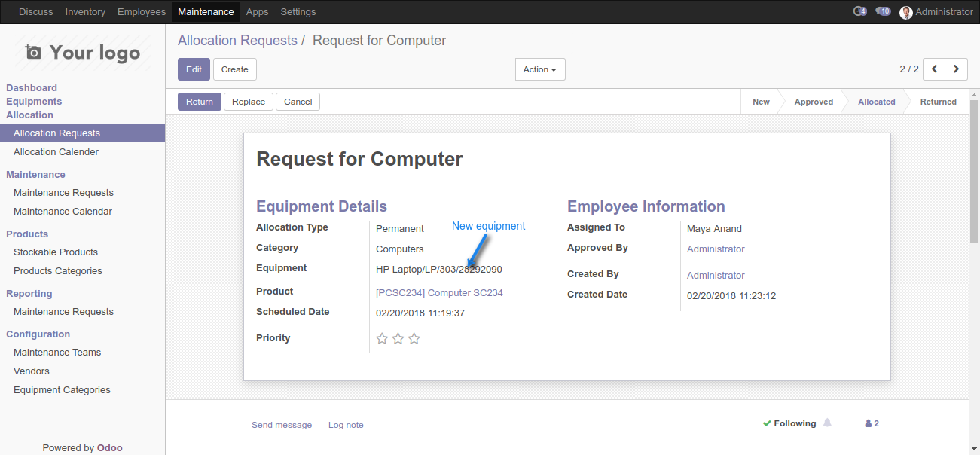Open Products Categories sidebar item
This screenshot has height=455, width=980.
pyautogui.click(x=82, y=271)
